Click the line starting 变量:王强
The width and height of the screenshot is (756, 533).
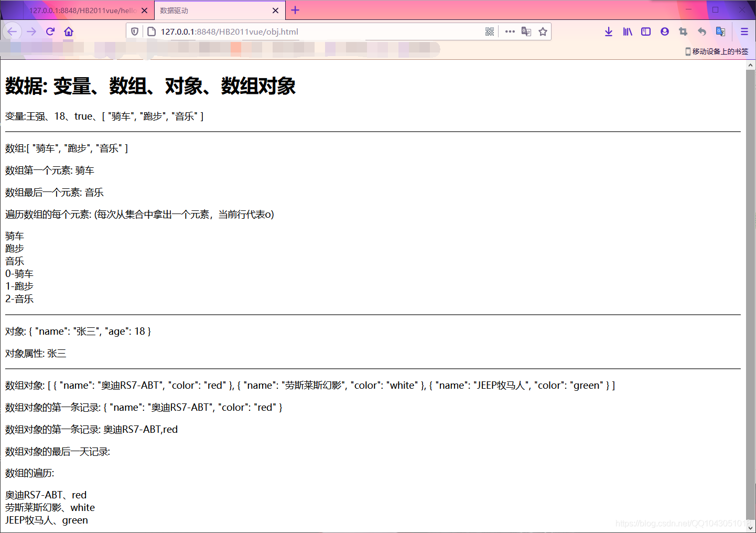(104, 116)
